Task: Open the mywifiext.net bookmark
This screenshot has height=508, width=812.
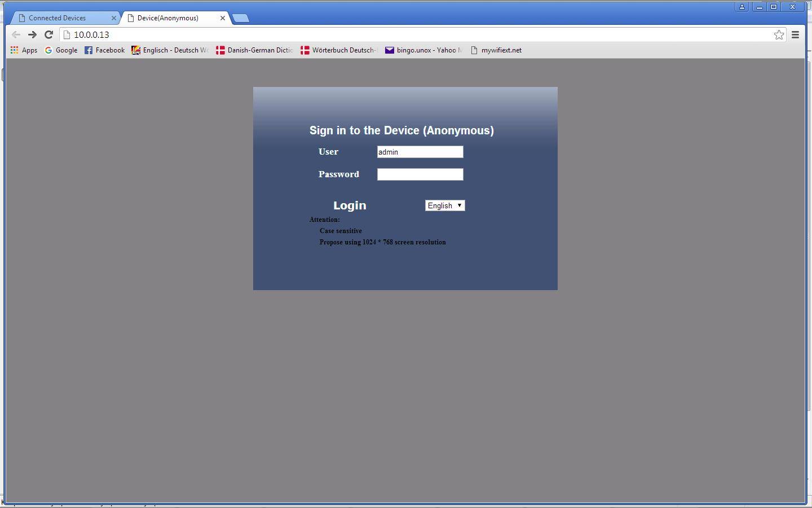Action: pos(496,50)
